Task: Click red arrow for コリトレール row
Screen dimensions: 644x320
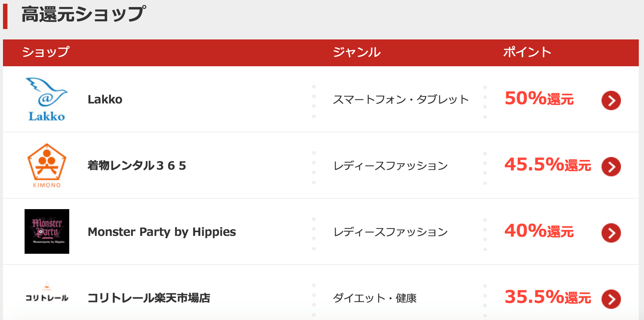Action: pos(611,299)
